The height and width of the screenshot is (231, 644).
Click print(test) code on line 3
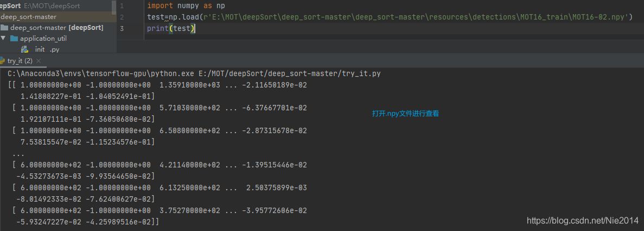[x=171, y=28]
